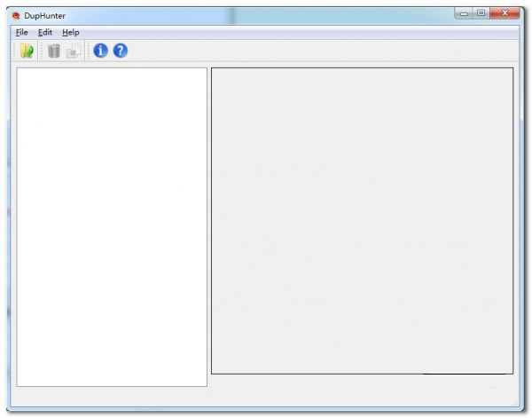The height and width of the screenshot is (418, 532).
Task: Click the trash can delete icon
Action: 53,51
